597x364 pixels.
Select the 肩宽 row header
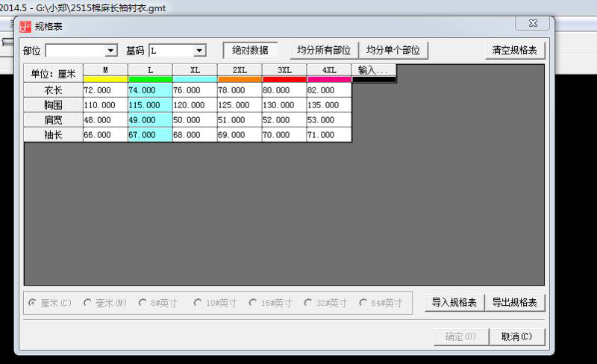pyautogui.click(x=53, y=120)
